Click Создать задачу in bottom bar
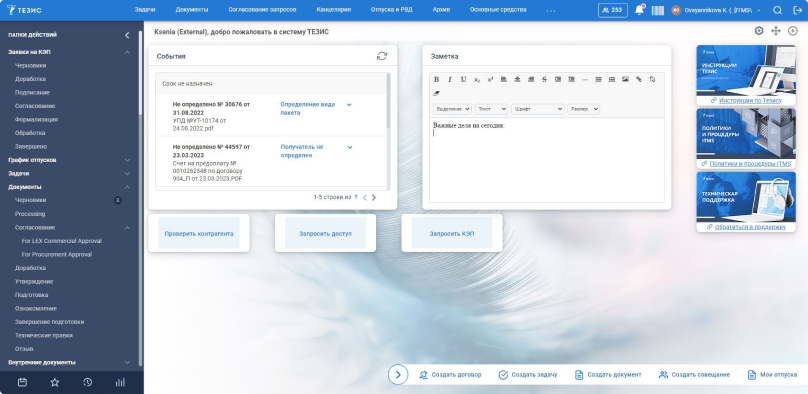 528,374
